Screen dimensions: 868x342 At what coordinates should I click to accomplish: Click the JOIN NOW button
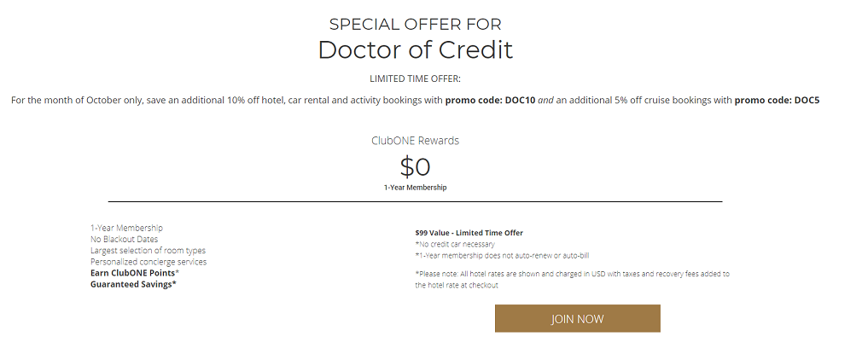pyautogui.click(x=577, y=318)
